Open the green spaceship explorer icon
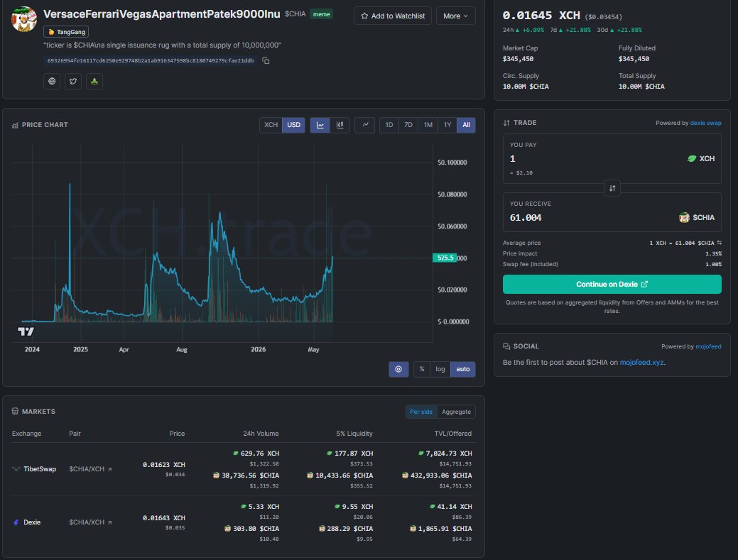738x560 pixels. pyautogui.click(x=94, y=82)
